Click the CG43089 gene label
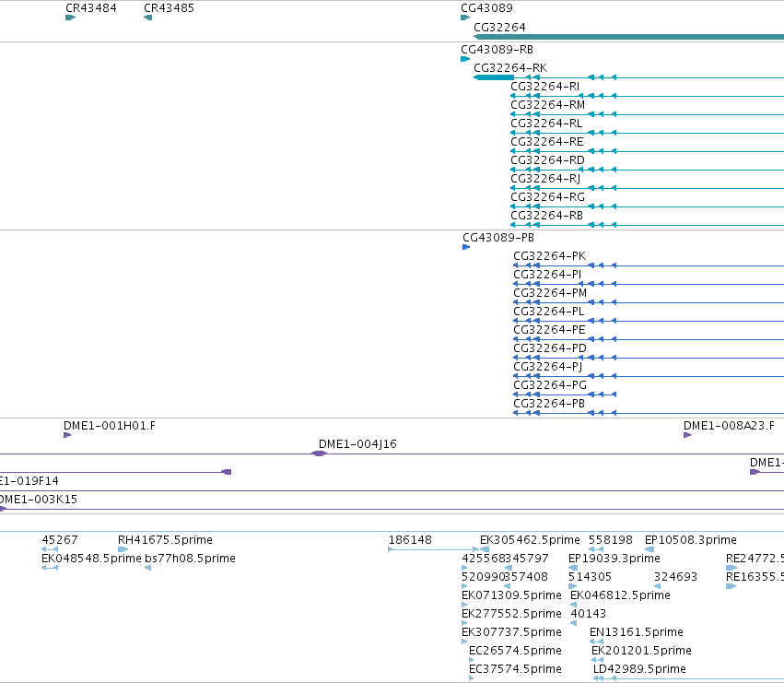The height and width of the screenshot is (683, 784). (486, 8)
